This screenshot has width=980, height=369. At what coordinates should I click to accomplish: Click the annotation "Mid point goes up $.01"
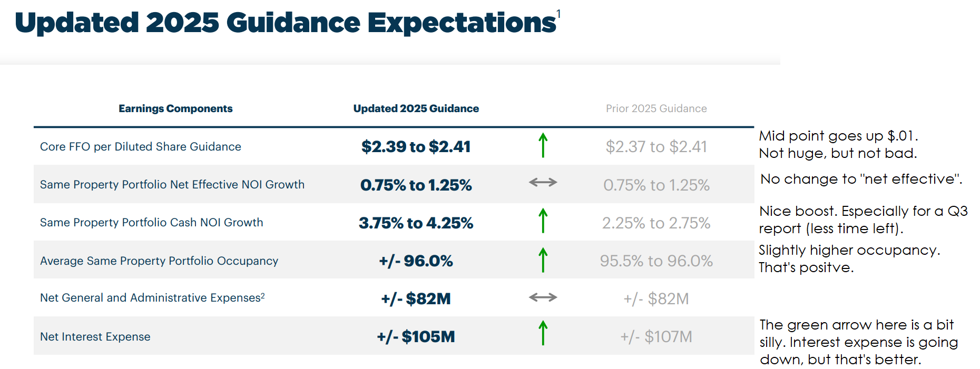838,136
